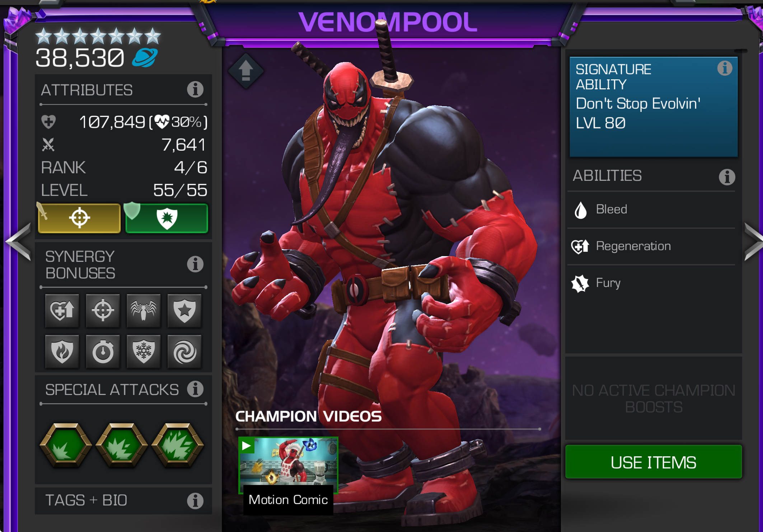Tap the third special attack hexagon
763x532 pixels.
tap(178, 445)
